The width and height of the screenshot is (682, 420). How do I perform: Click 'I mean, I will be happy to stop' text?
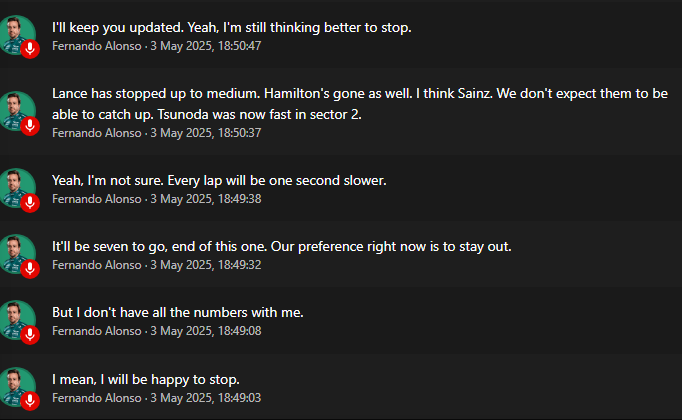tap(146, 380)
